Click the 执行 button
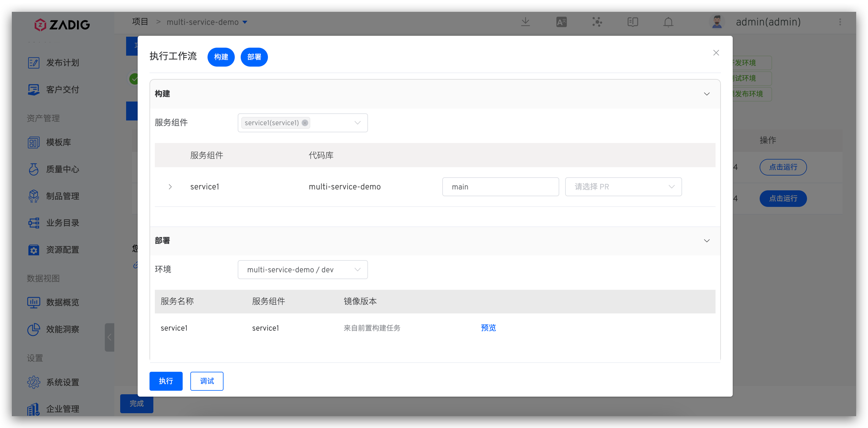 coord(166,381)
